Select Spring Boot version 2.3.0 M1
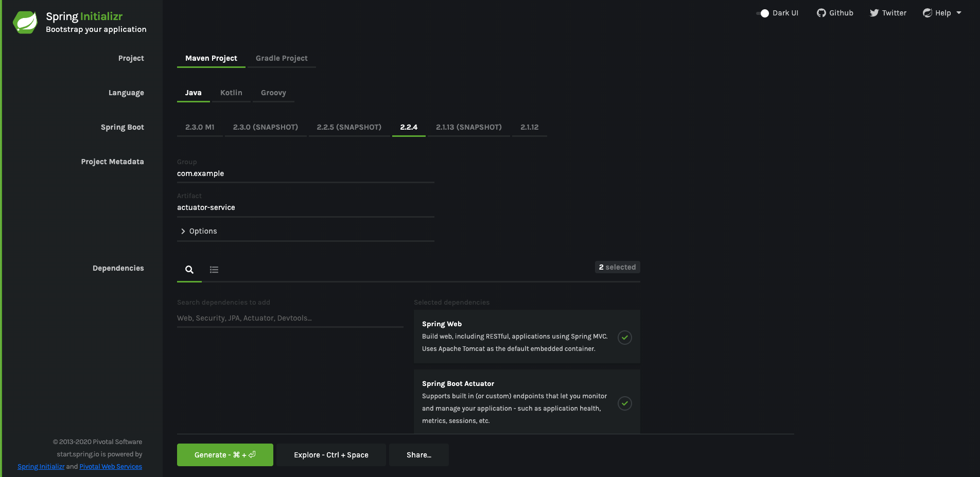The image size is (980, 477). 200,127
